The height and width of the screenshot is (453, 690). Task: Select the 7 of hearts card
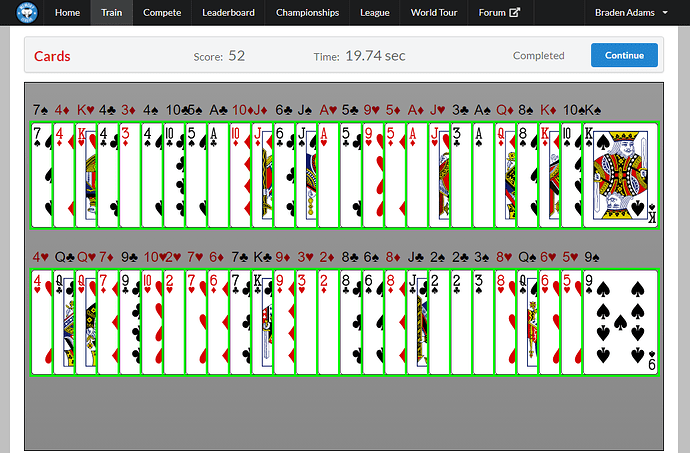[196, 322]
